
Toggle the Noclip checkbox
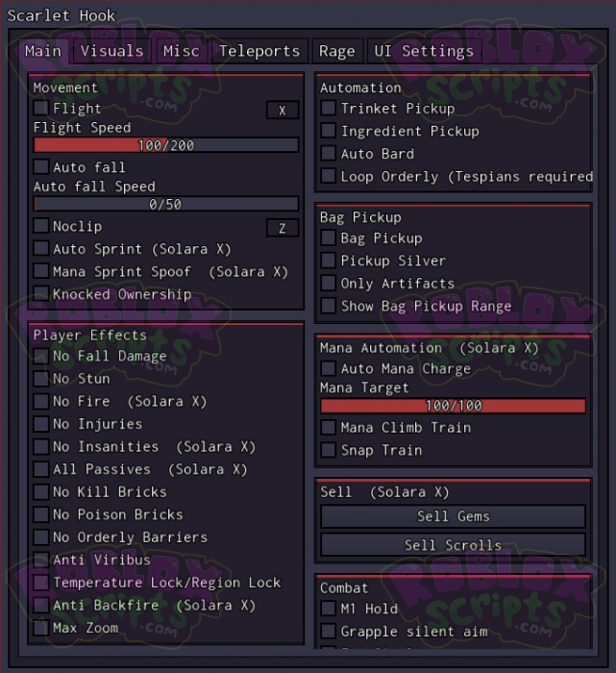[41, 226]
